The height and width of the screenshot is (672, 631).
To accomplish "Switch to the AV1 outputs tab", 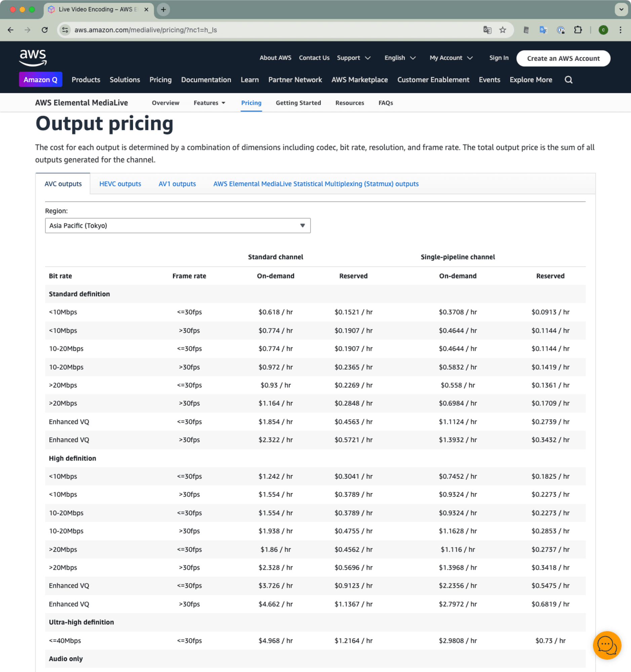I will coord(177,184).
